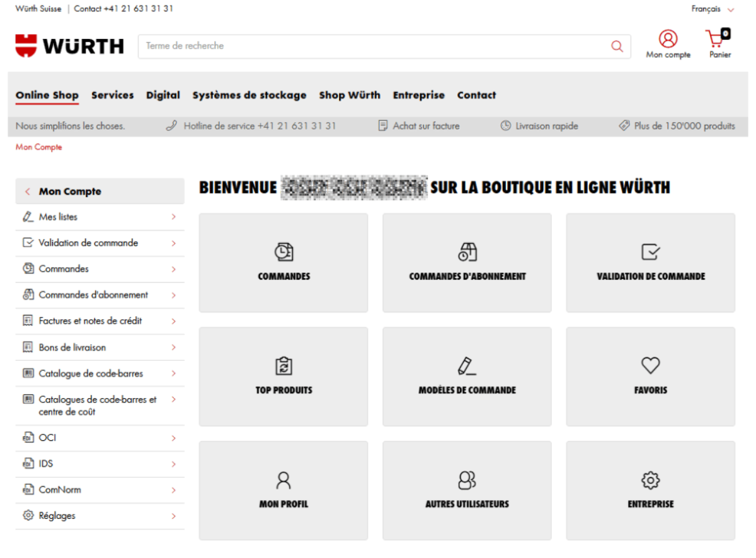Viewport: 756px width, 558px height.
Task: Open Mon compte user icon
Action: point(668,38)
